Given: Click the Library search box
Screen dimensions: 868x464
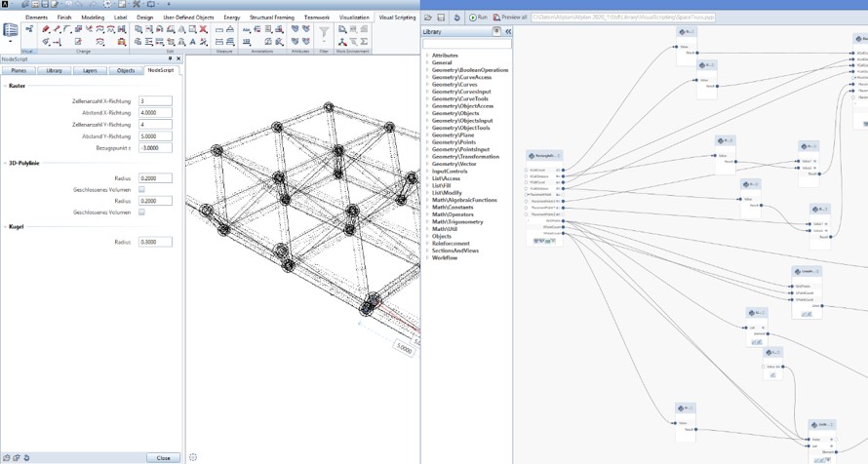Looking at the screenshot, I should coord(467,44).
